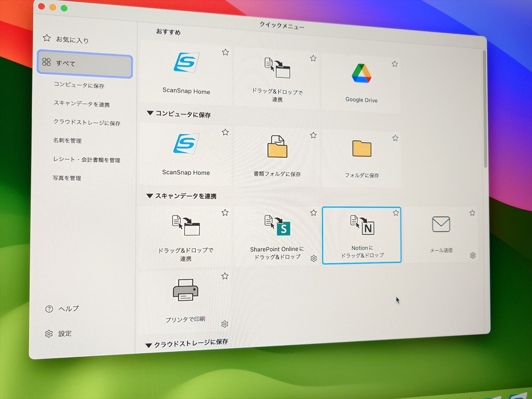Select the メール送信 envelope tile
532x399 pixels.
(441, 234)
